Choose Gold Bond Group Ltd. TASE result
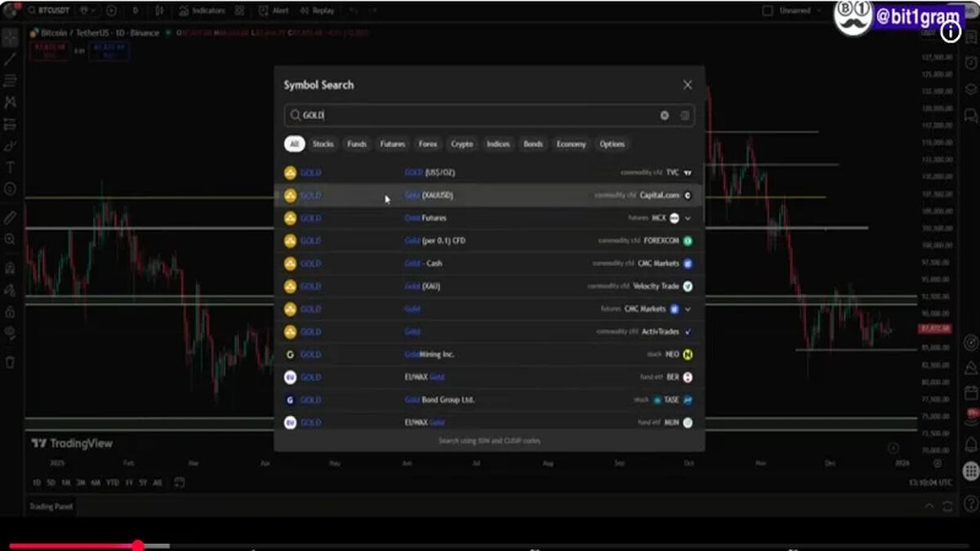The width and height of the screenshot is (980, 551). [489, 400]
